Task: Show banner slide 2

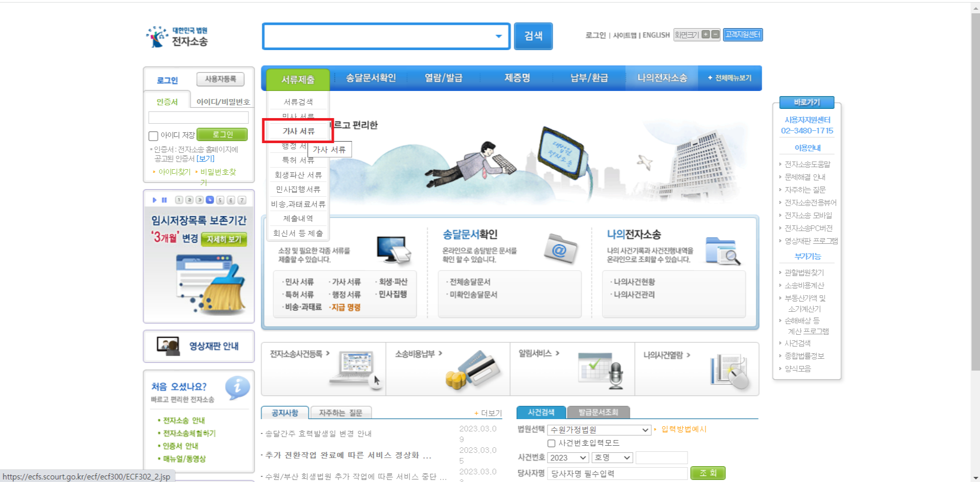Action: click(189, 200)
